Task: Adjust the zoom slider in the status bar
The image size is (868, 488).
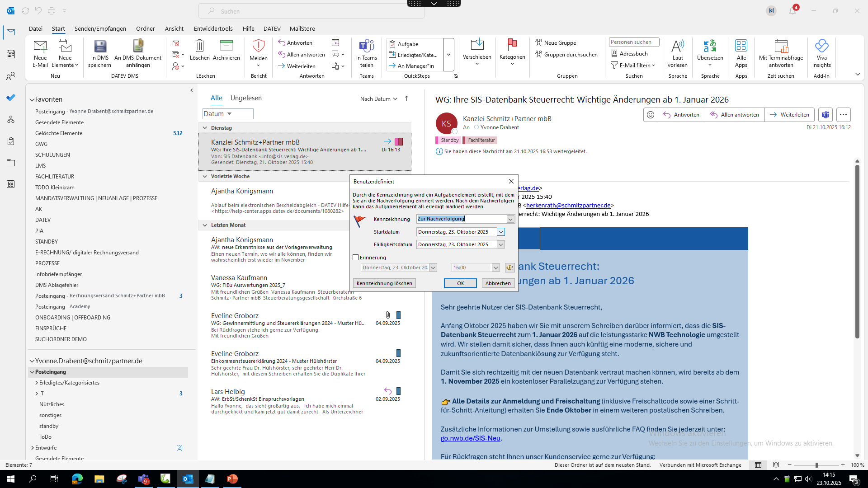Action: 816,465
